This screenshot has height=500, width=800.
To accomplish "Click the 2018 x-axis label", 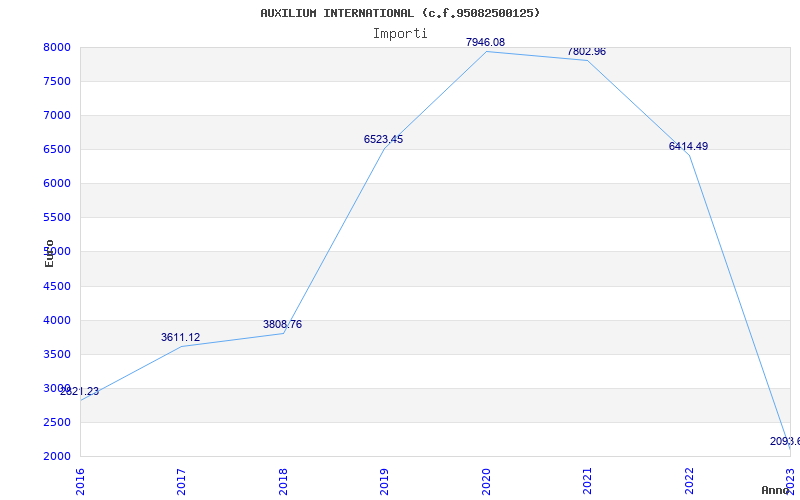I will click(283, 482).
